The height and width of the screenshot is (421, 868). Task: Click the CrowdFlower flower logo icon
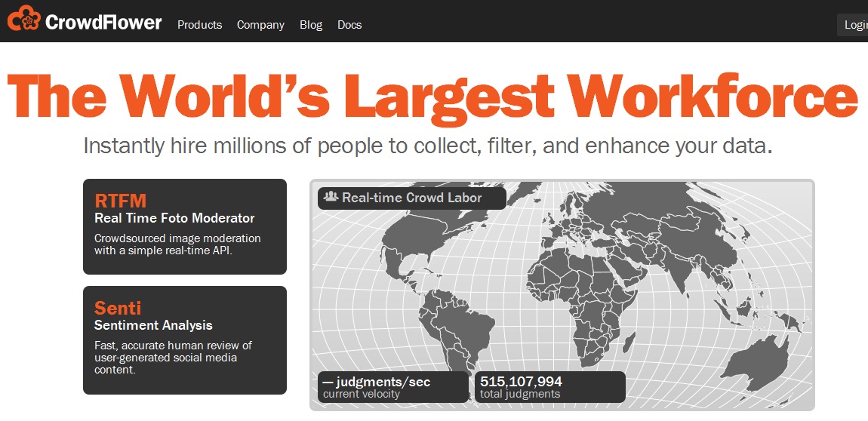click(x=24, y=20)
